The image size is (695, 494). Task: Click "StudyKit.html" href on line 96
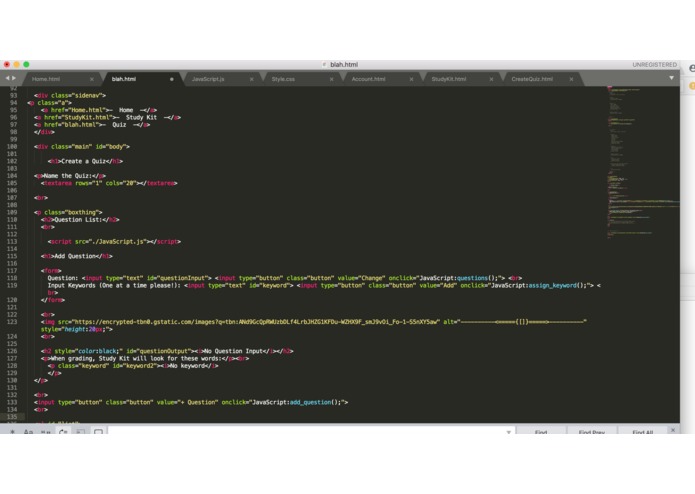[89, 117]
